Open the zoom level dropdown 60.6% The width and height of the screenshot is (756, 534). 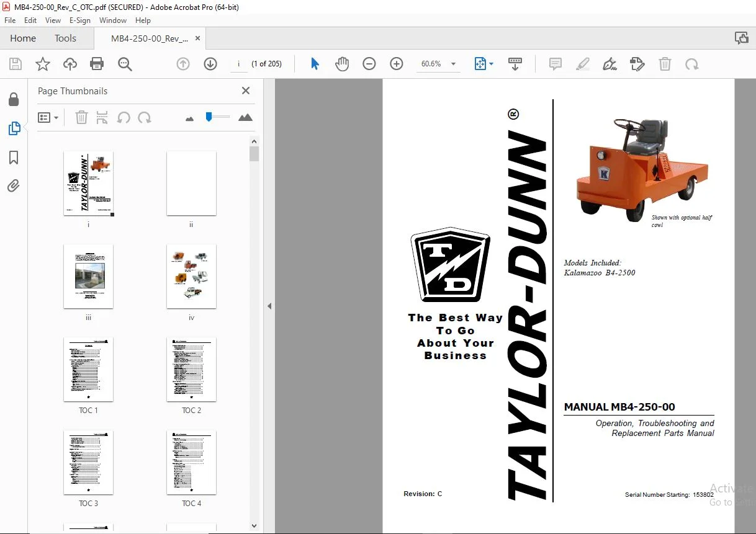[x=453, y=64]
